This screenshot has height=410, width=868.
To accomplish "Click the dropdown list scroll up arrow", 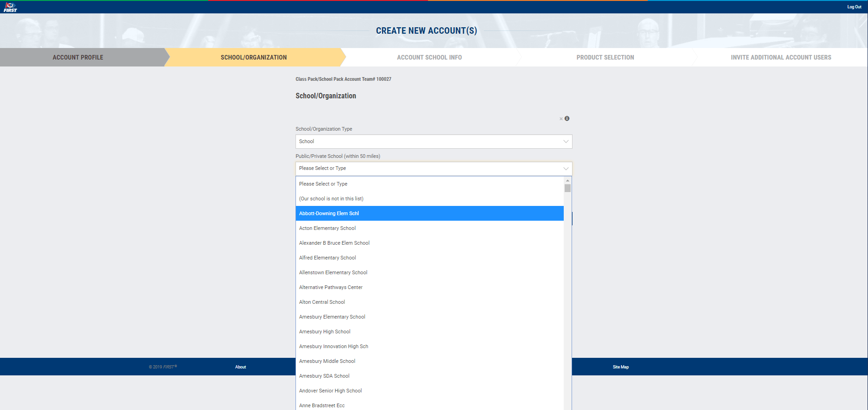I will coord(567,181).
